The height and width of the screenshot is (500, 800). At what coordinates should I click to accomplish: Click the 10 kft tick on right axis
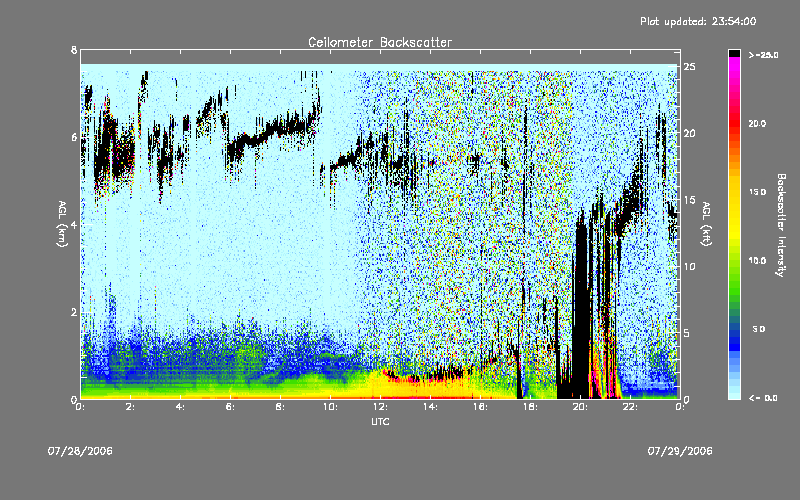689,266
